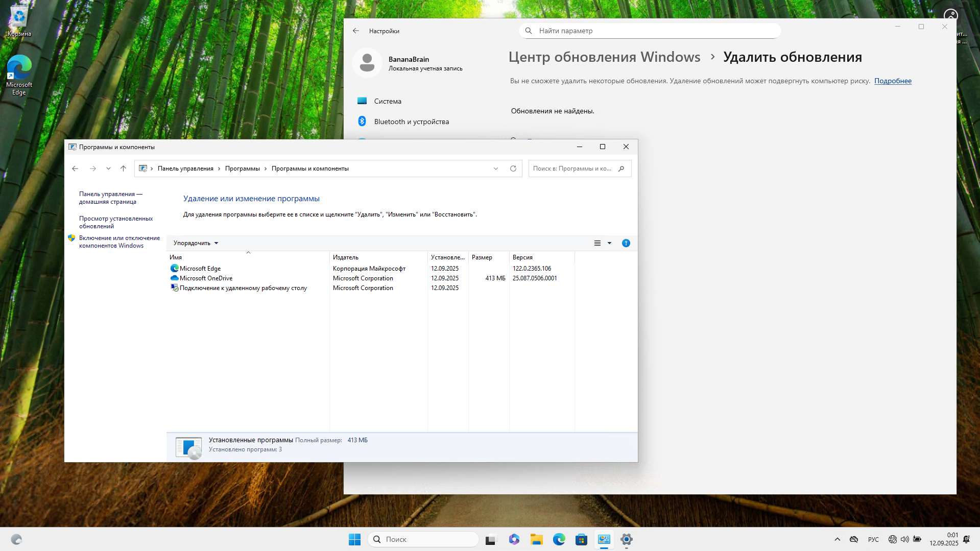Image resolution: width=980 pixels, height=551 pixels.
Task: Focus the Programs and Features search field
Action: (580, 169)
